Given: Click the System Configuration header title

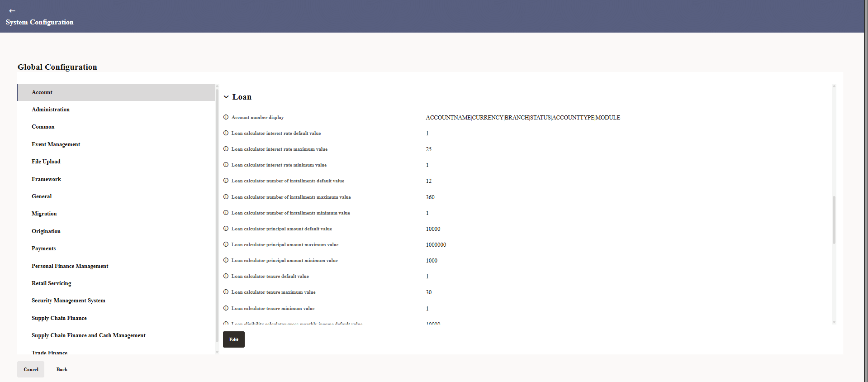Looking at the screenshot, I should click(x=40, y=22).
